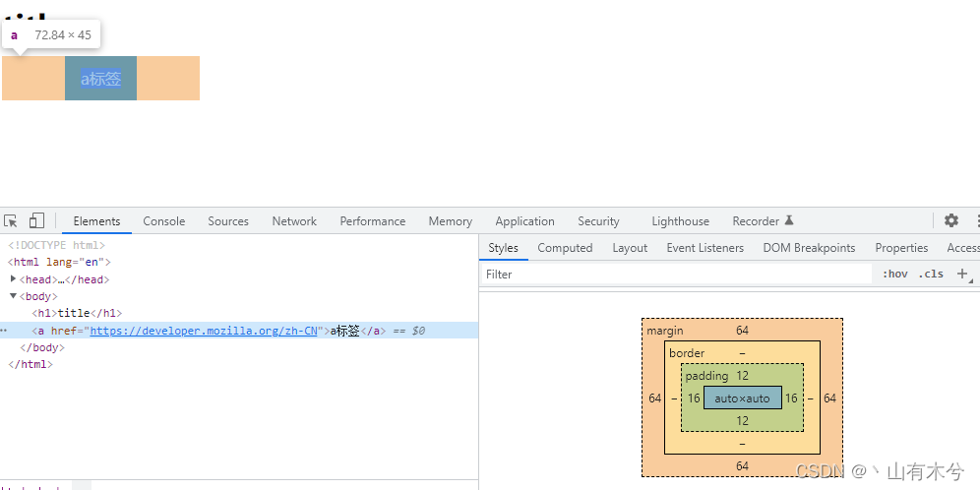980x490 pixels.
Task: Select the h1 title node
Action: tap(77, 313)
